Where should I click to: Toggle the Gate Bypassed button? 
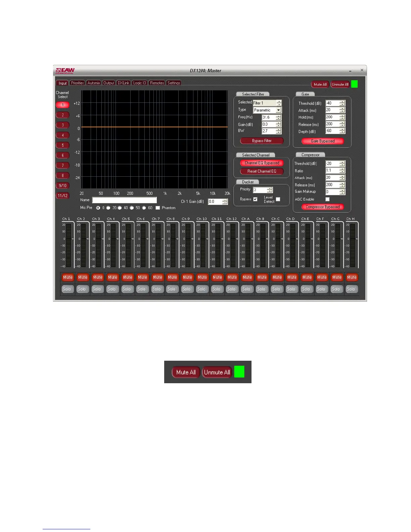click(x=323, y=141)
